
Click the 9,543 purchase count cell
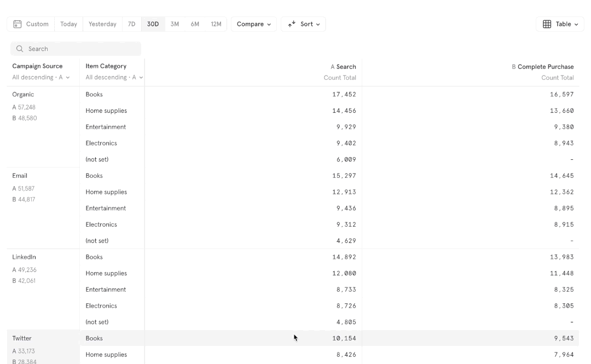pyautogui.click(x=564, y=338)
